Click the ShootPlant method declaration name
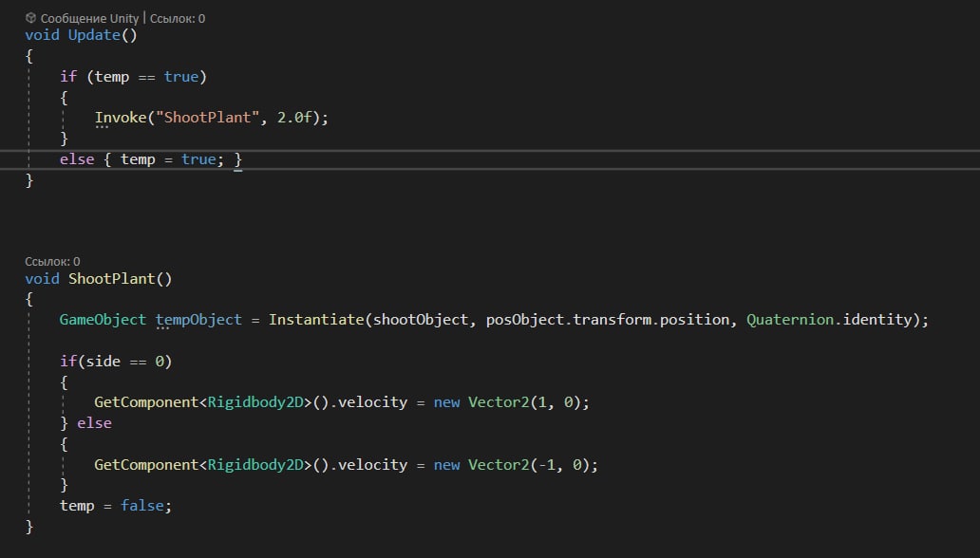Screen dimensions: 980x558 [111, 279]
